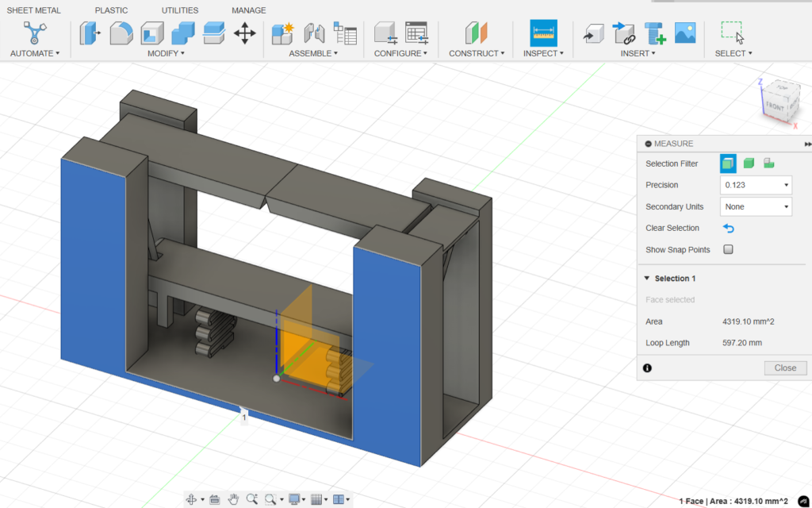
Task: Open the CONFIGURE dropdown menu
Action: click(400, 53)
